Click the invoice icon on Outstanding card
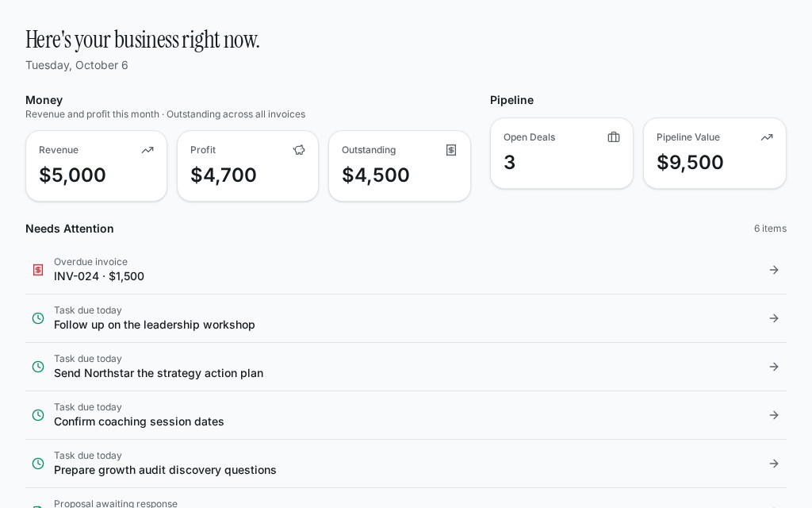Viewport: 812px width, 508px height. tap(451, 150)
